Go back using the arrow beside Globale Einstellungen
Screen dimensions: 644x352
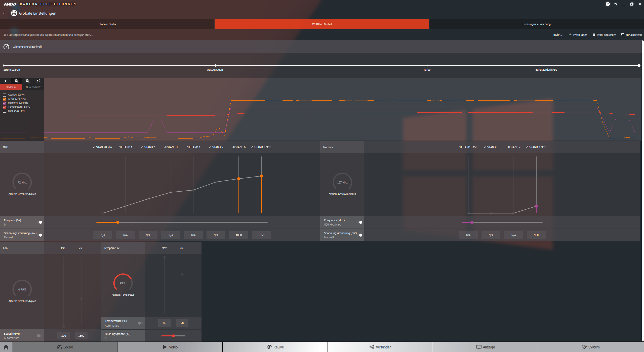4,13
